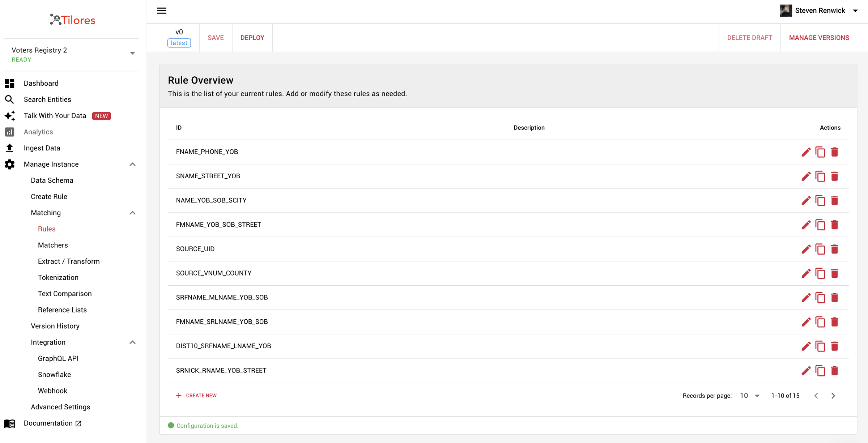Duplicate the SNAME_STREET_YOB rule
868x443 pixels.
tap(820, 176)
